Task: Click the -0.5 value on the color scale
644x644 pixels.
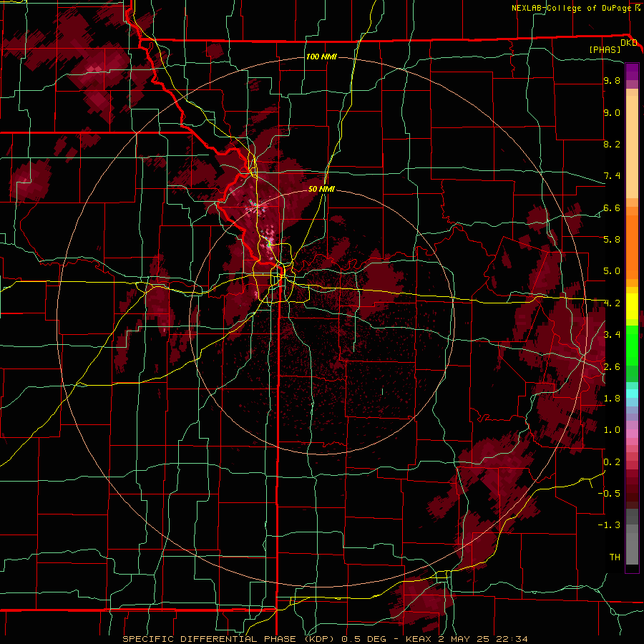Action: (609, 493)
